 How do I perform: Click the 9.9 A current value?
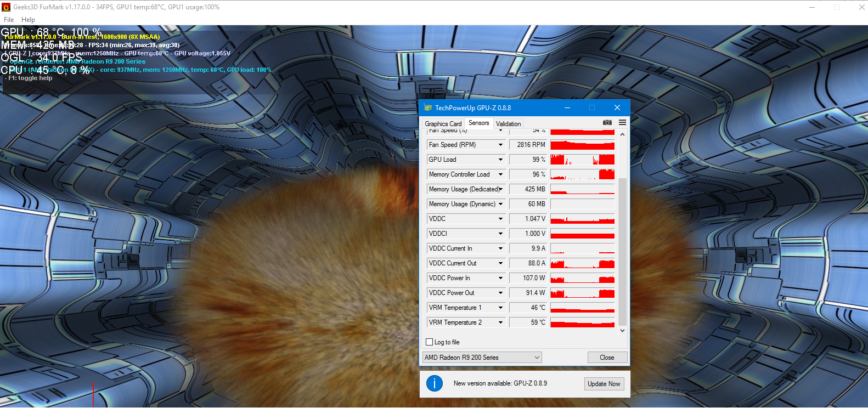pyautogui.click(x=528, y=248)
